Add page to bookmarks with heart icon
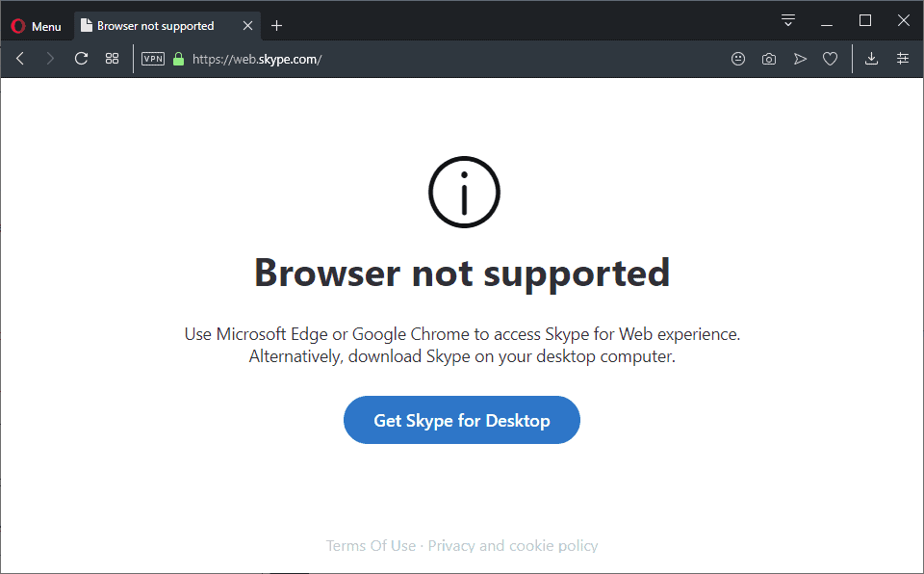Image resolution: width=924 pixels, height=574 pixels. pyautogui.click(x=830, y=58)
